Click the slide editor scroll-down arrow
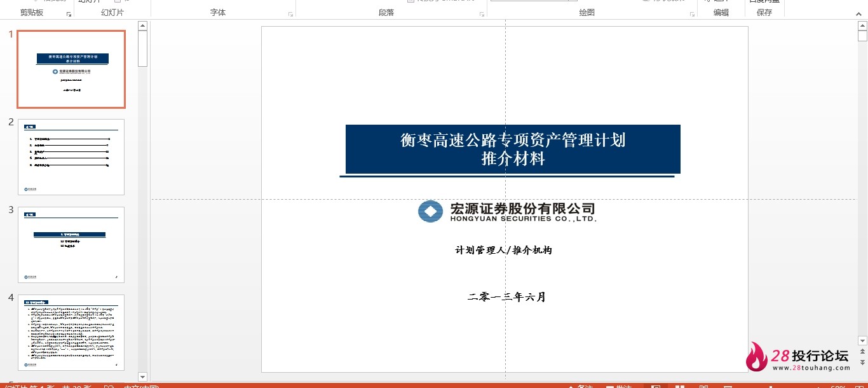Screen dimensions: 868x388 pos(862,340)
